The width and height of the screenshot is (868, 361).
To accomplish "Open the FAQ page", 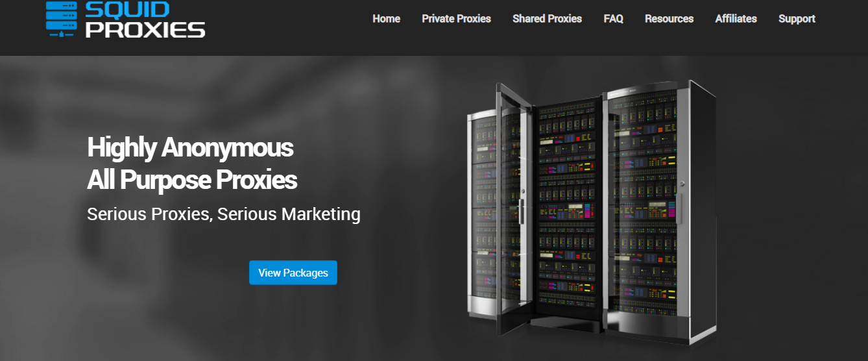I will [x=613, y=19].
